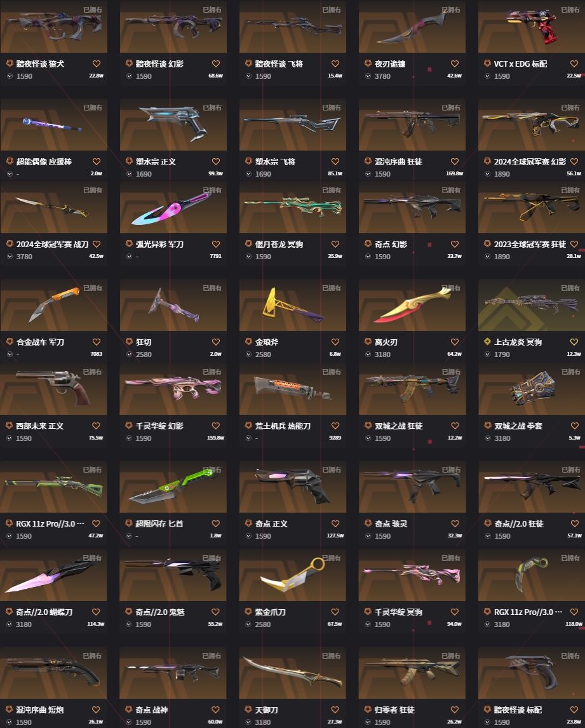Viewport: 585px width, 728px height.
Task: Click heart icon on 奇点 正义 card
Action: tap(335, 523)
